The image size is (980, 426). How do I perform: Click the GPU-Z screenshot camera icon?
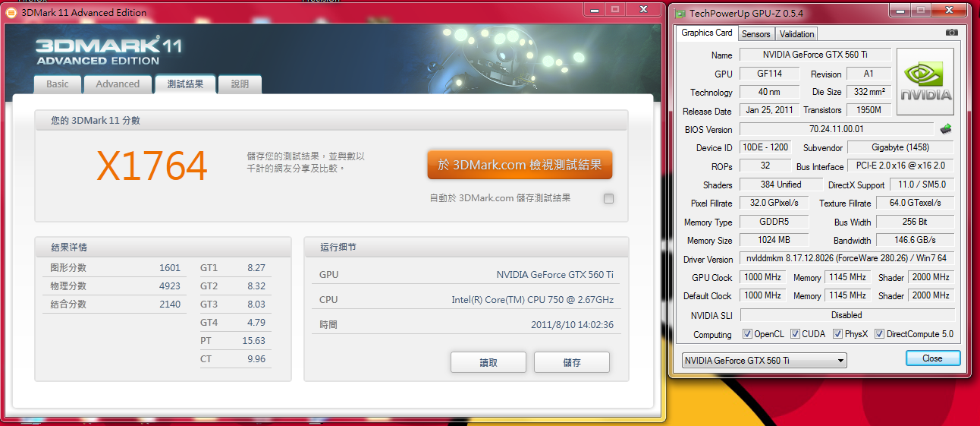951,33
